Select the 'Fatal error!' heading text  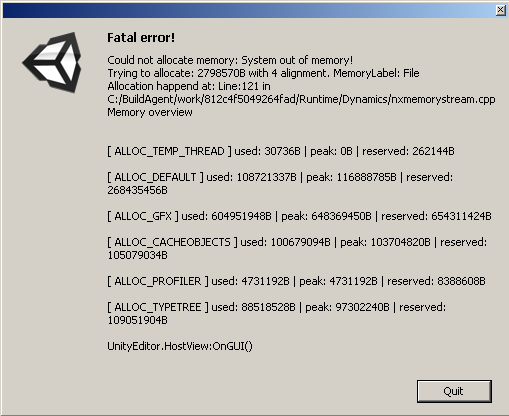click(141, 38)
